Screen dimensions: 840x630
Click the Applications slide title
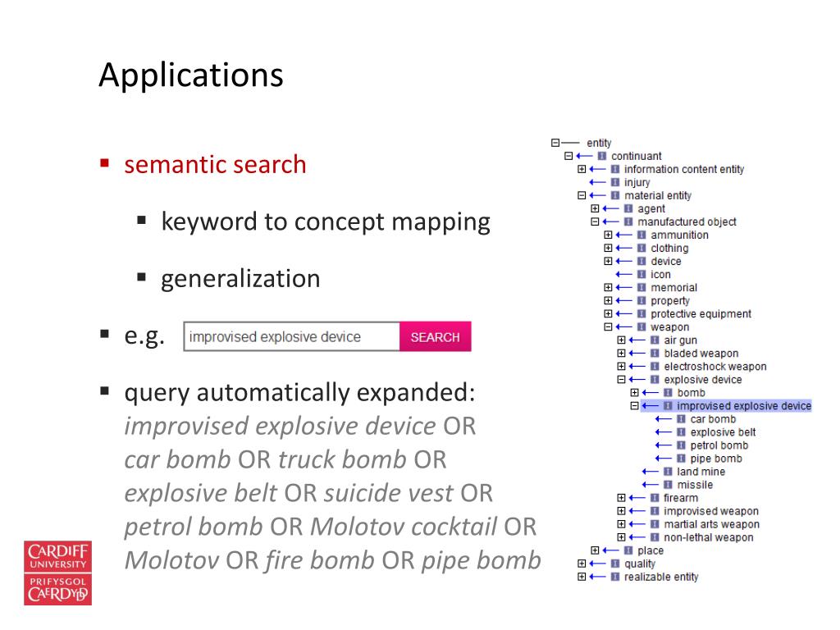tap(190, 75)
